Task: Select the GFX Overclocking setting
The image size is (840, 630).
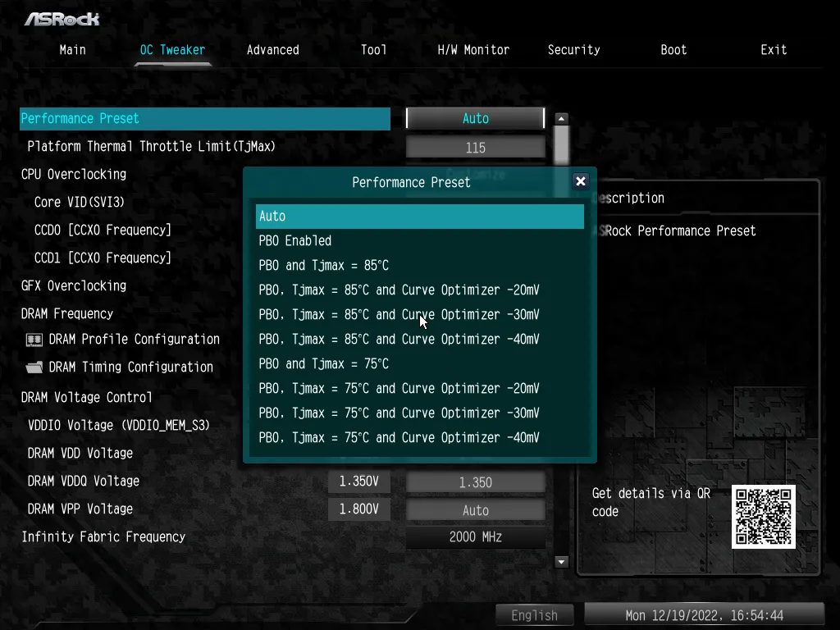Action: pos(74,286)
